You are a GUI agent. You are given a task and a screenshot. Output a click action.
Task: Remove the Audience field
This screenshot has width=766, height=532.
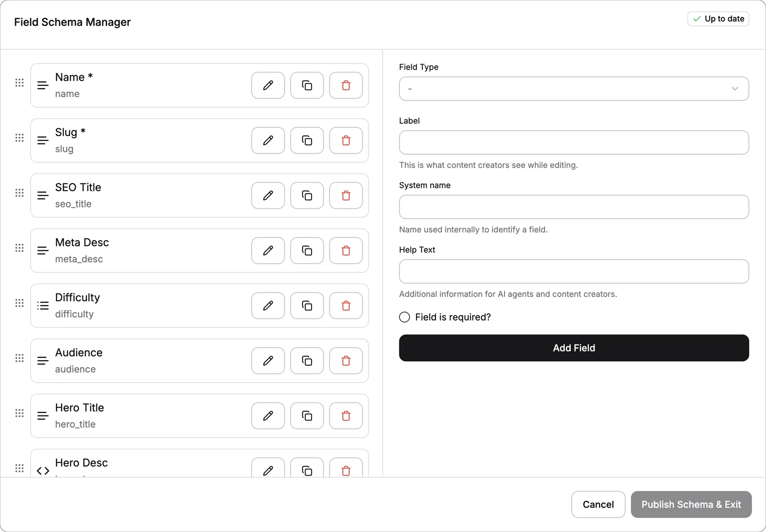(346, 361)
